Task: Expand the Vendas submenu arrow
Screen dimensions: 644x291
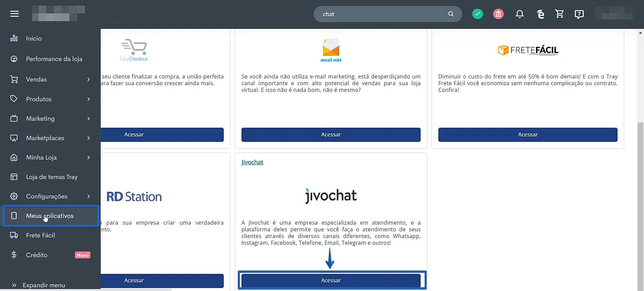Action: coord(89,79)
